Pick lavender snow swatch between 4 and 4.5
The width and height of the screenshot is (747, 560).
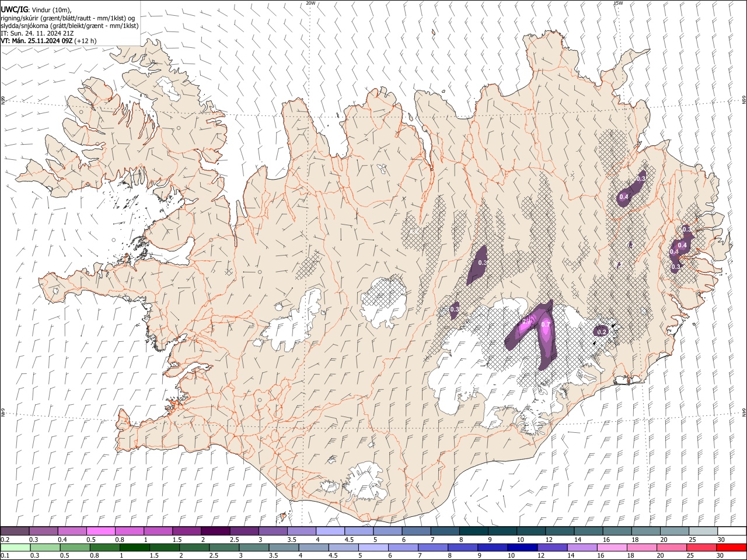click(x=330, y=531)
